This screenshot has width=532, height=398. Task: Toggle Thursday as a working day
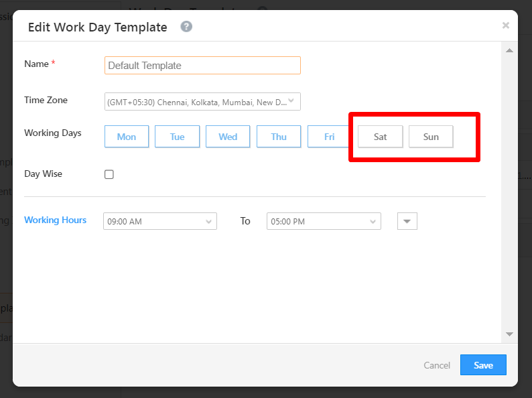click(279, 137)
